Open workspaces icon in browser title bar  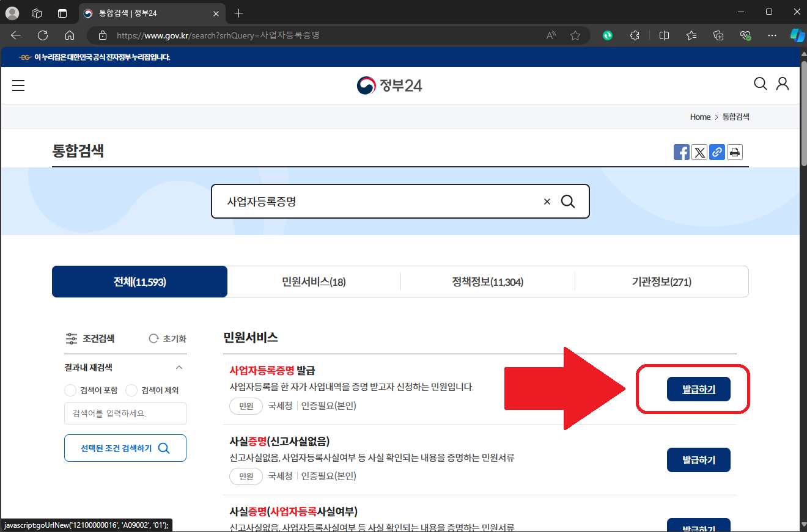[37, 13]
